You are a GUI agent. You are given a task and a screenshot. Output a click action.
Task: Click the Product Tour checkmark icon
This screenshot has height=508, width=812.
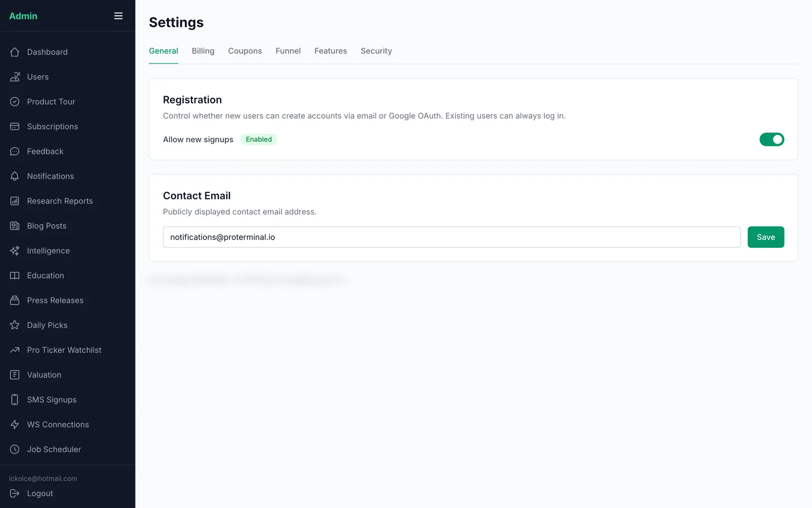pos(15,102)
